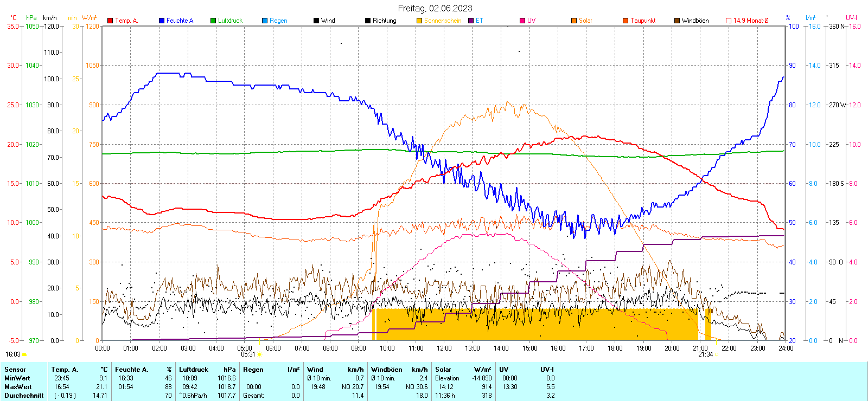Click the Windböen legend label
This screenshot has width=868, height=401.
tap(695, 21)
